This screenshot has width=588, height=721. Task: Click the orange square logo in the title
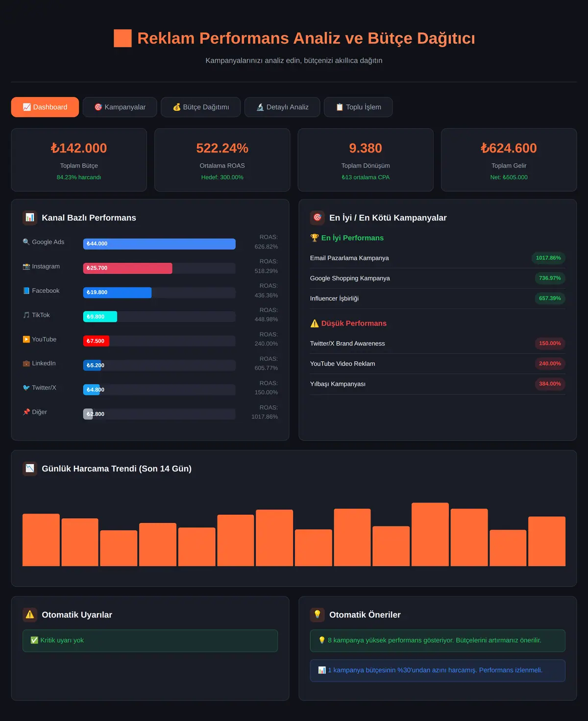(122, 38)
